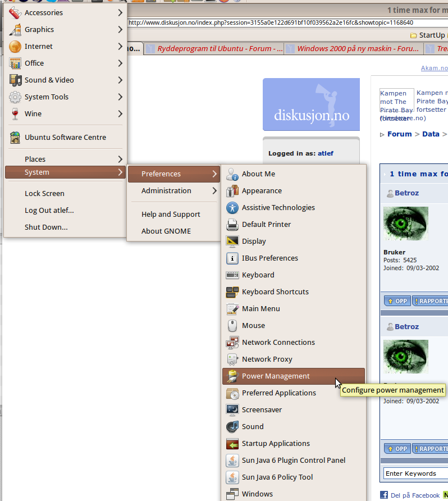Open the first Betroz username link
Image resolution: width=448 pixels, height=501 pixels.
[x=406, y=193]
